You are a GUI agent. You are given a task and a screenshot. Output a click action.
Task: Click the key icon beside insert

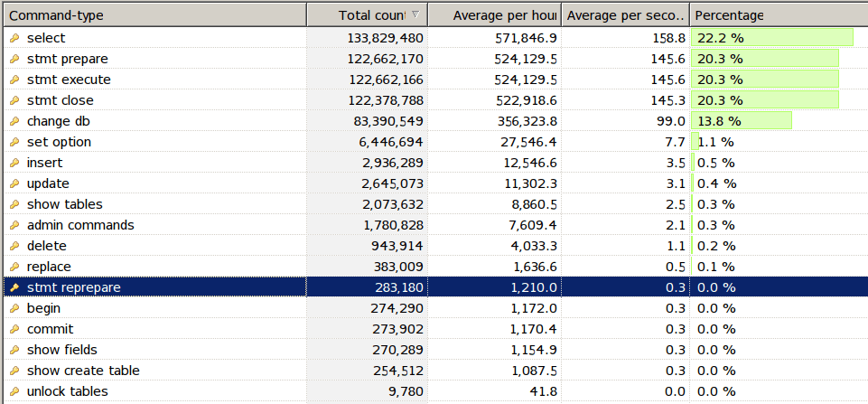[14, 163]
